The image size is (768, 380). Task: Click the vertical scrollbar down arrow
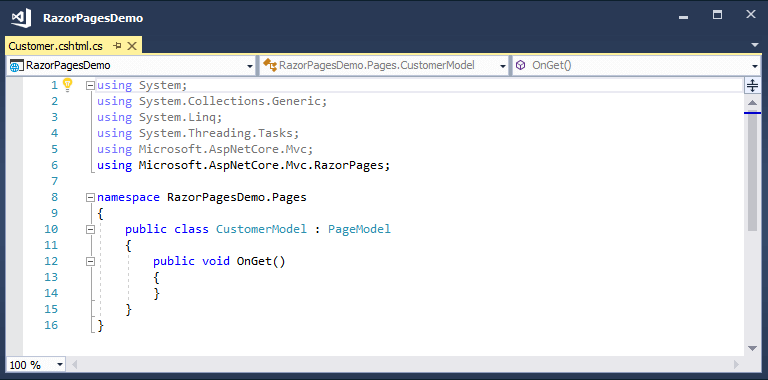point(752,348)
